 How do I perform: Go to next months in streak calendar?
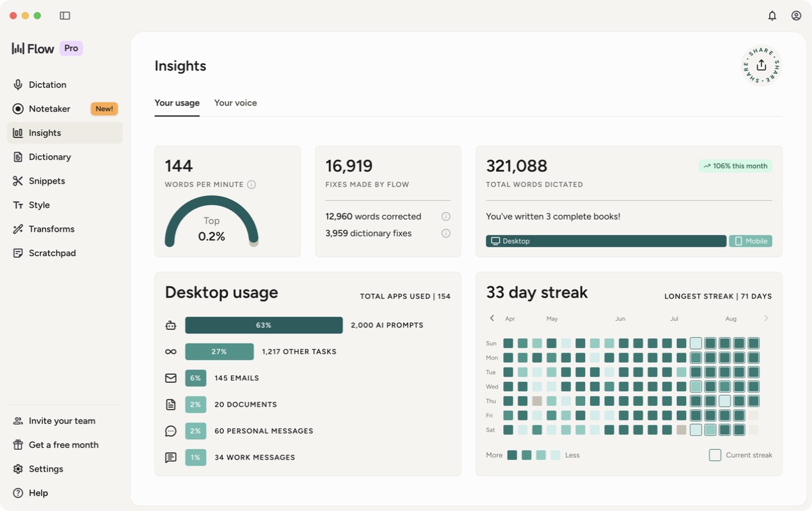(x=766, y=318)
